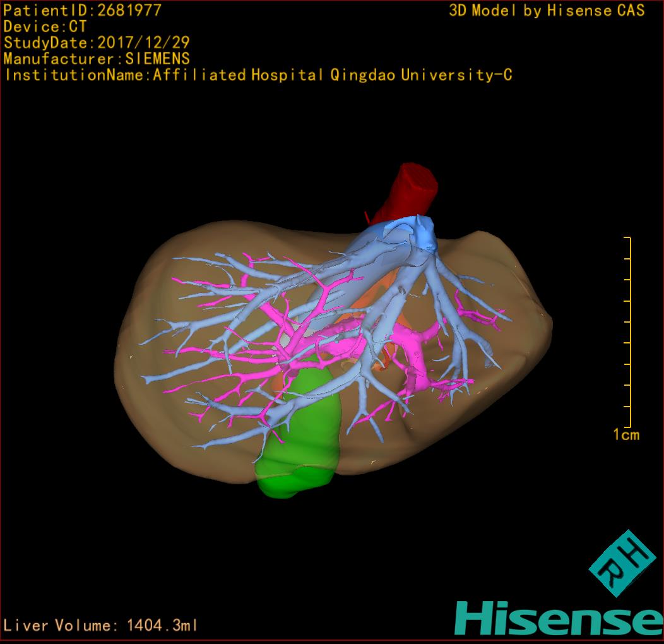Viewport: 664px width, 644px height.
Task: Click the 1cm scale label
Action: [625, 434]
